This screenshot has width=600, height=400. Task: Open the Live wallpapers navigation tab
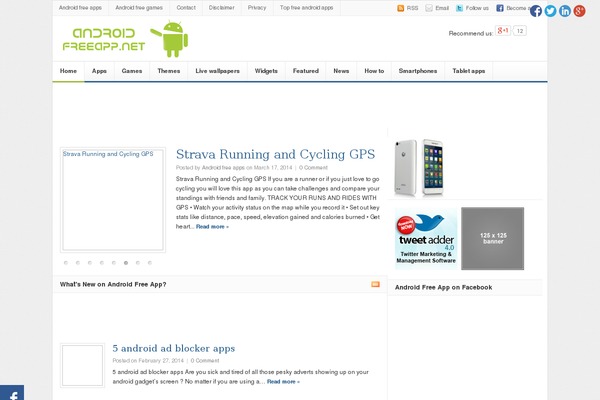217,71
